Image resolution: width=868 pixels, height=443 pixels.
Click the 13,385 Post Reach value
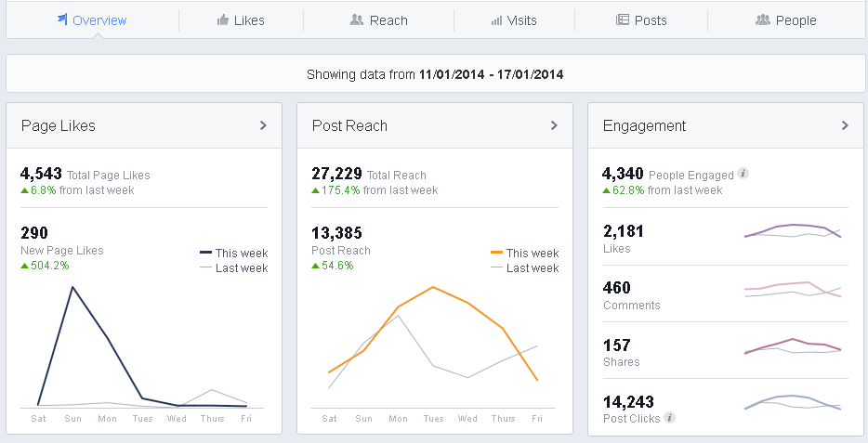(x=336, y=233)
